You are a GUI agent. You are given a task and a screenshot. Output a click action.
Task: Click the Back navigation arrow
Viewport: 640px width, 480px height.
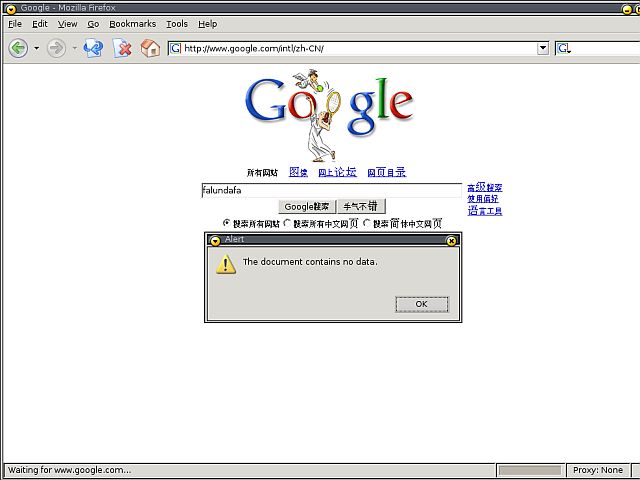18,48
